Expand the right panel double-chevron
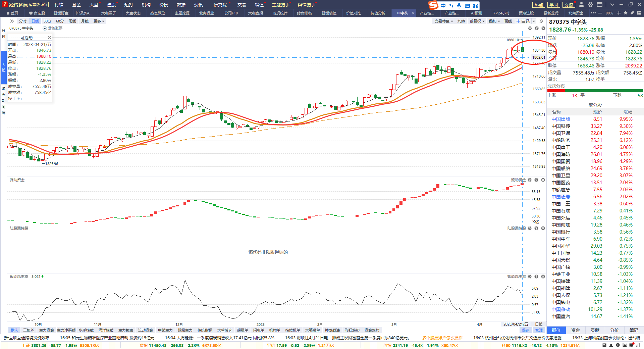This screenshot has width=644, height=349. tap(541, 21)
